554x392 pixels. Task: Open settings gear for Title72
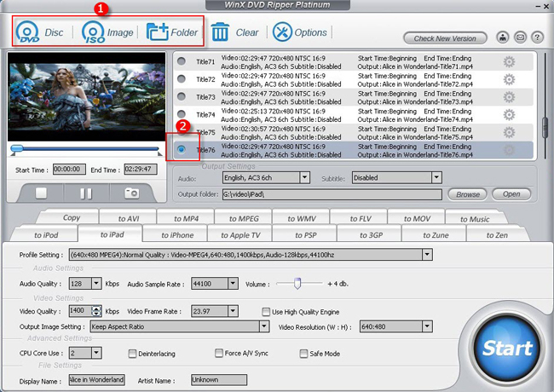[x=509, y=79]
